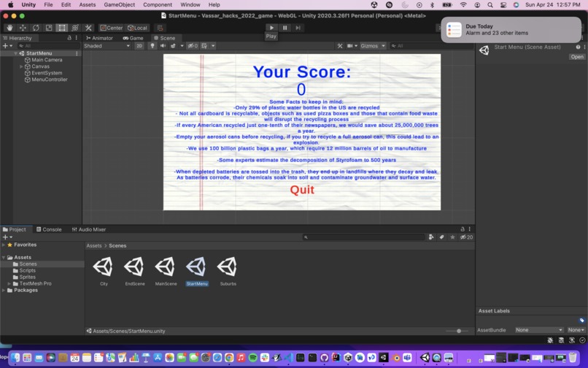Toggle scene grid visibility
588x368 pixels.
pos(204,46)
